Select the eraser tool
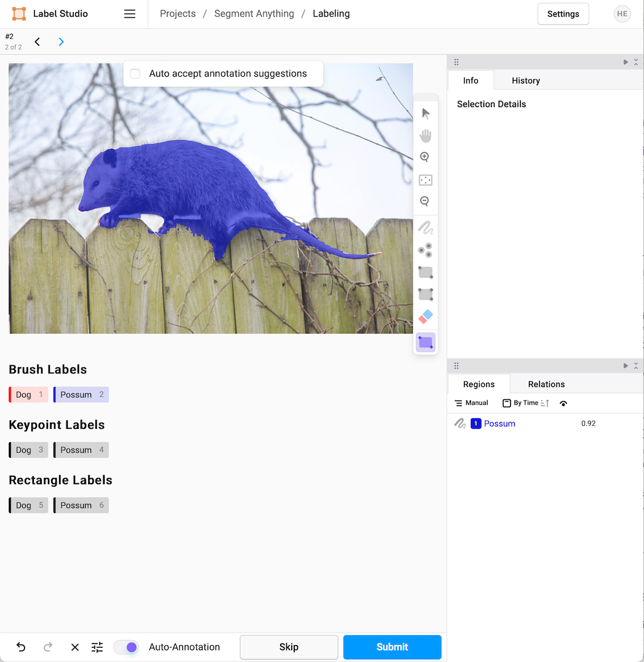644x662 pixels. coord(425,316)
